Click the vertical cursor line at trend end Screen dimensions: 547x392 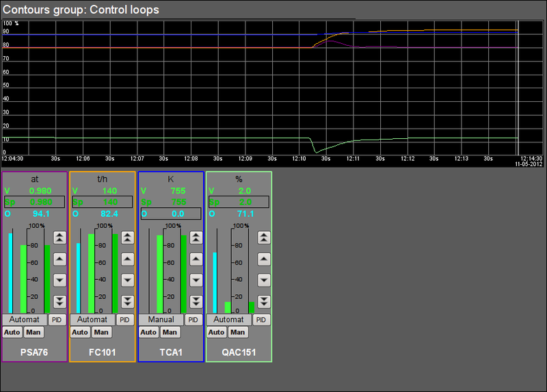click(x=518, y=88)
